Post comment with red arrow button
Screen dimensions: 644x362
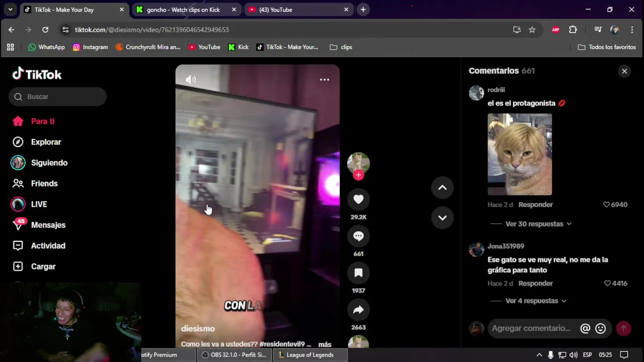coord(623,328)
